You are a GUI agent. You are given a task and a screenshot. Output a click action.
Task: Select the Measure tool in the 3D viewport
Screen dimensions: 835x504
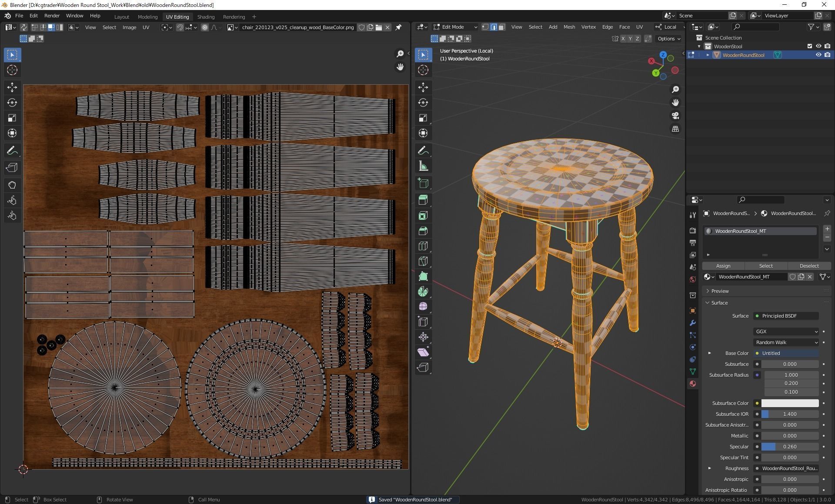click(x=423, y=166)
